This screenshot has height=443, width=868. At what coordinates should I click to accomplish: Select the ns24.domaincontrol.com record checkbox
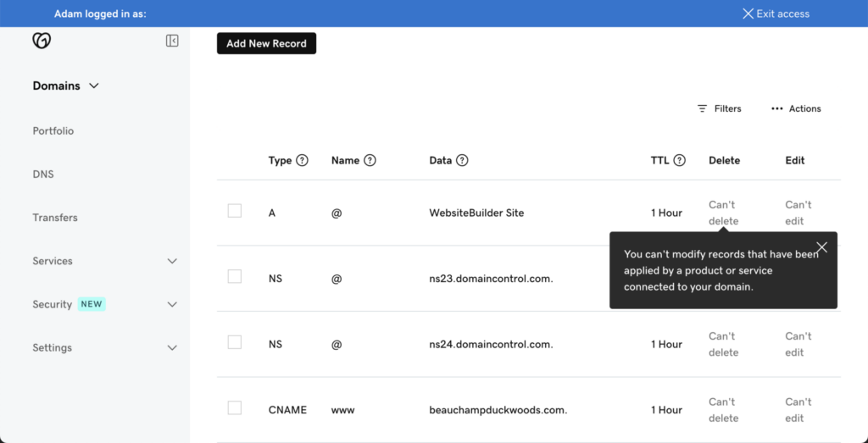coord(235,342)
